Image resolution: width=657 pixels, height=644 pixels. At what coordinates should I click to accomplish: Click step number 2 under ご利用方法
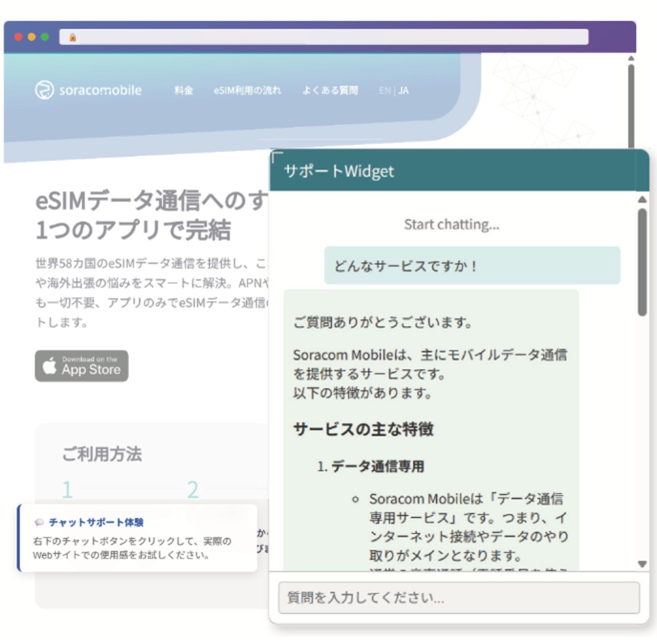(193, 489)
